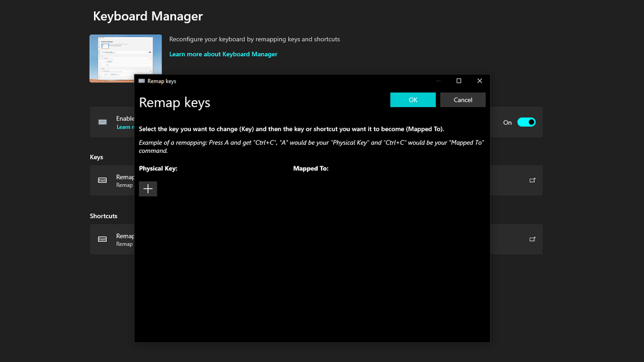
Task: Open remap keys via external window icon
Action: [532, 180]
